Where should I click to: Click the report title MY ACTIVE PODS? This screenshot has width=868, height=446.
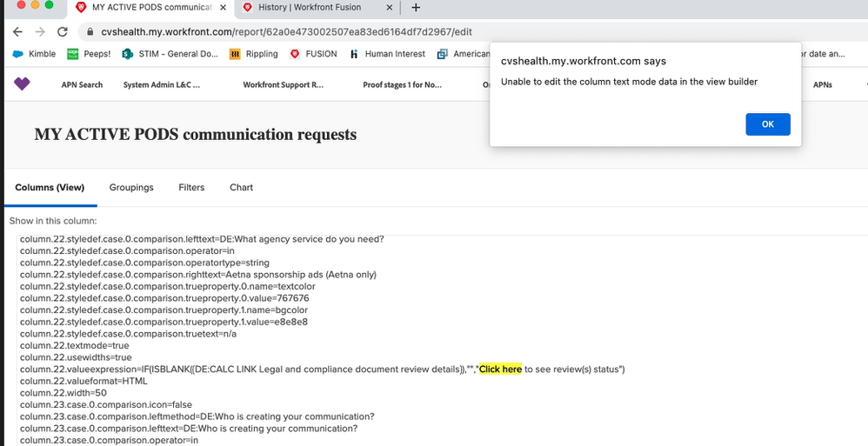pyautogui.click(x=196, y=134)
